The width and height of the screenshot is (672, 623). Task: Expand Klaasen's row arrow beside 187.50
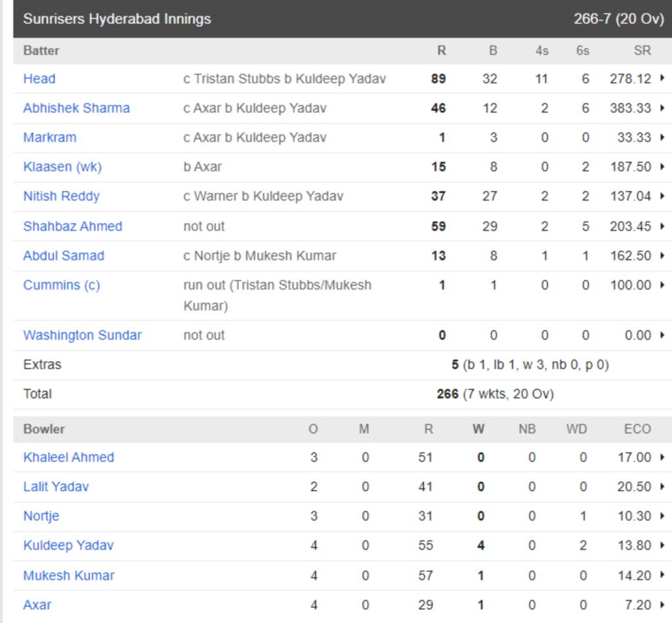coord(662,166)
